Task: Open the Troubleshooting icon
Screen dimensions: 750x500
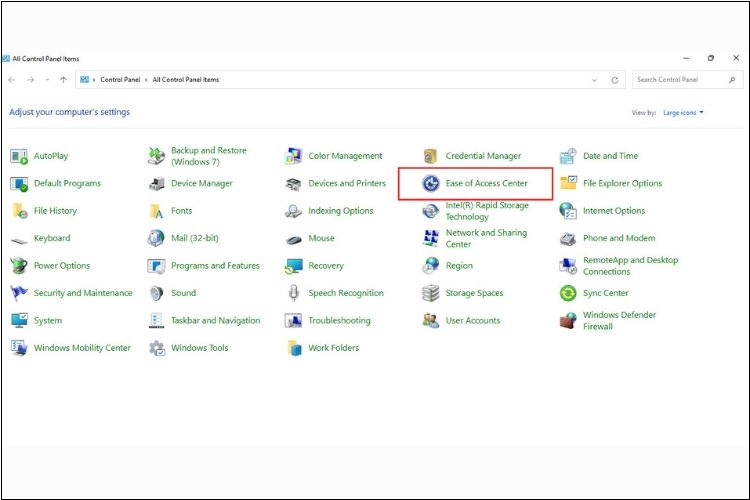Action: [x=294, y=321]
